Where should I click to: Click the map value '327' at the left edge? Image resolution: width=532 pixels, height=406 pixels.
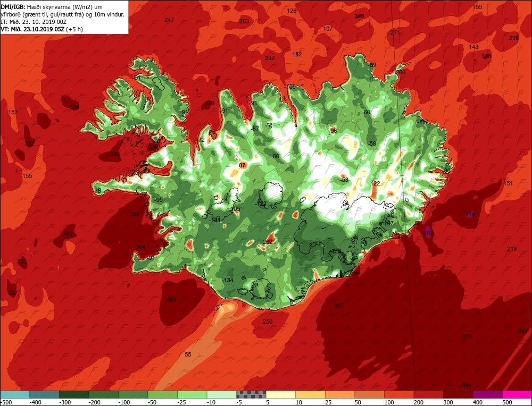(x=13, y=293)
